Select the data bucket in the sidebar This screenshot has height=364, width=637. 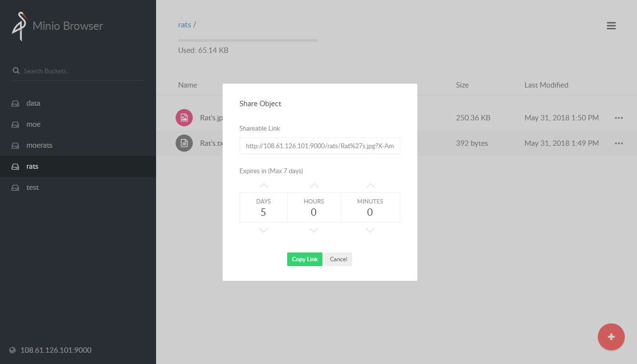[x=78, y=103]
